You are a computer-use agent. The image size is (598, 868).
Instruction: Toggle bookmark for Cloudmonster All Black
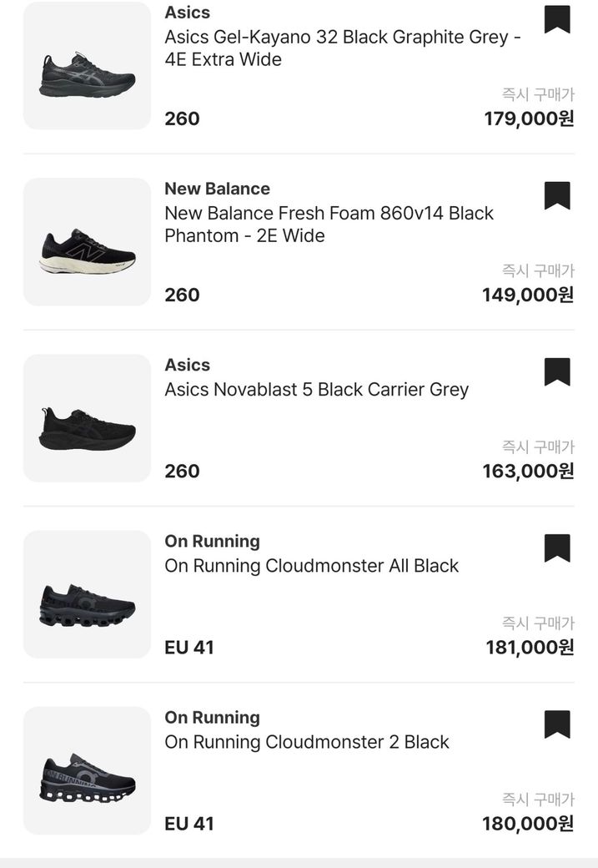tap(557, 548)
